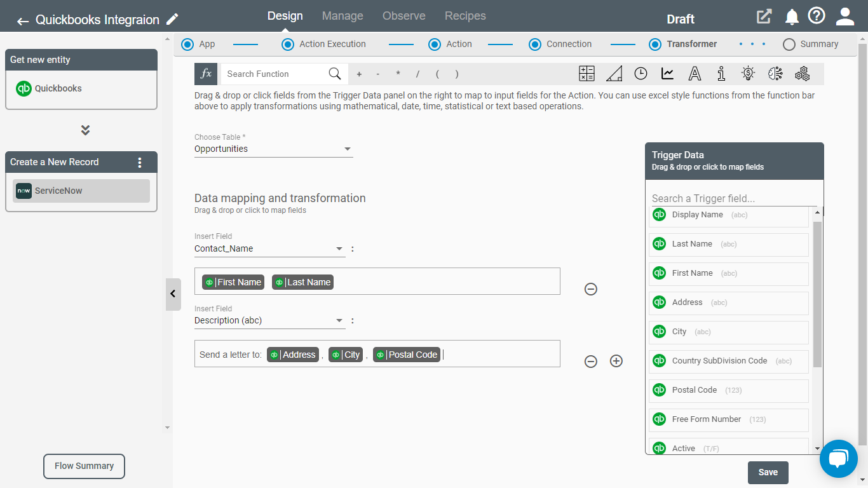Open help question mark icon
Image resolution: width=868 pixels, height=488 pixels.
817,16
